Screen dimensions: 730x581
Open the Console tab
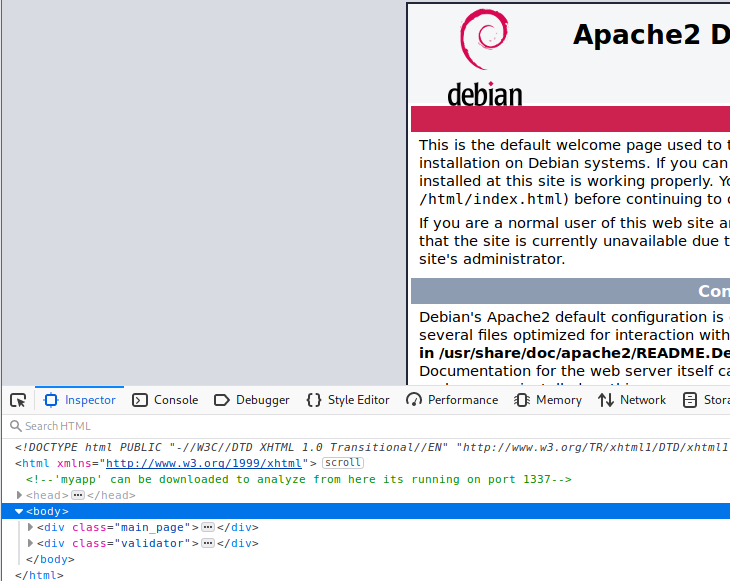165,400
